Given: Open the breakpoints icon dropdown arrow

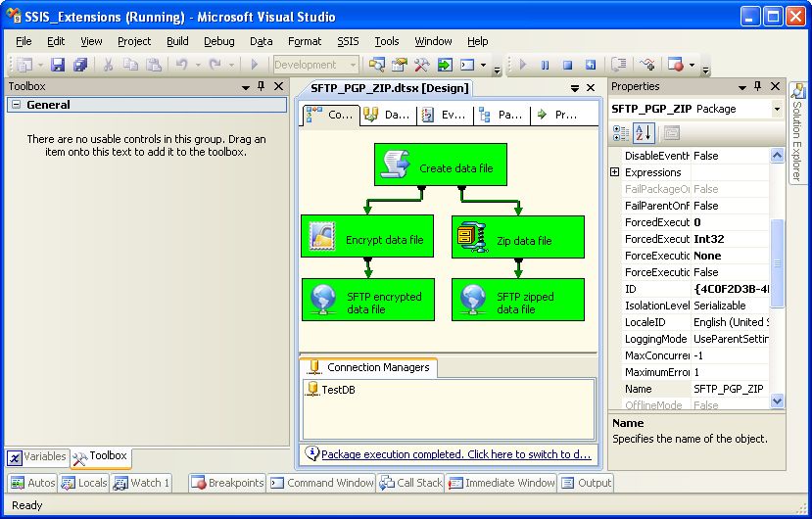Looking at the screenshot, I should coord(692,65).
